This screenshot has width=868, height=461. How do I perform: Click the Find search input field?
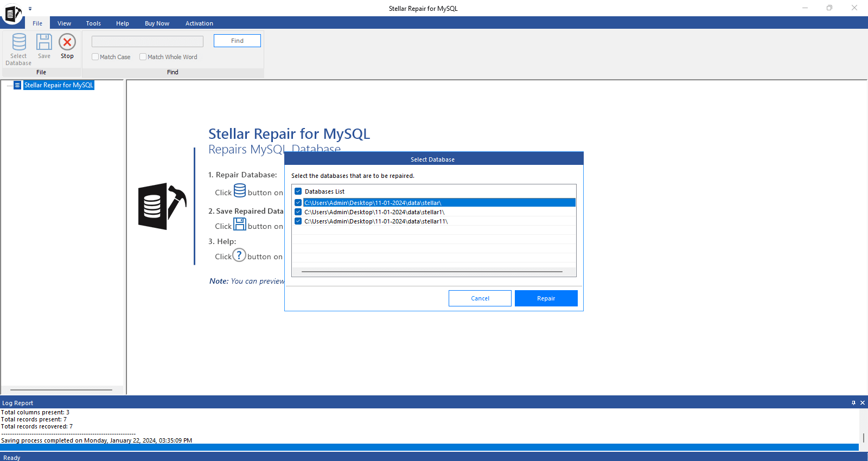pos(148,41)
